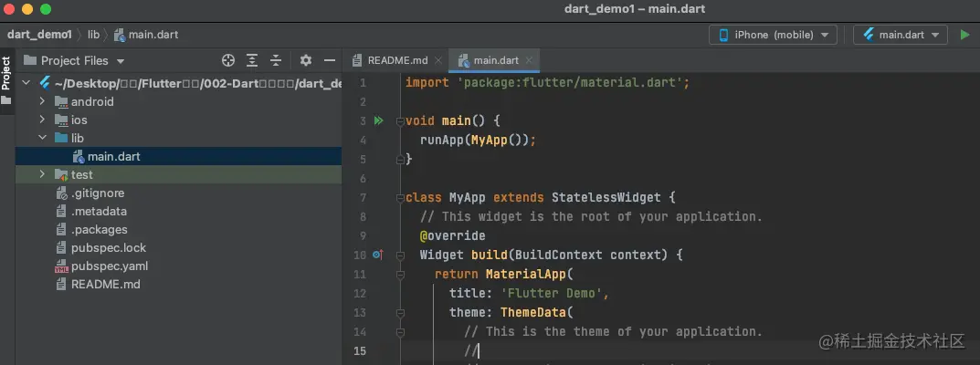Click 'StatelessWidget' in the class declaration

[x=606, y=198]
